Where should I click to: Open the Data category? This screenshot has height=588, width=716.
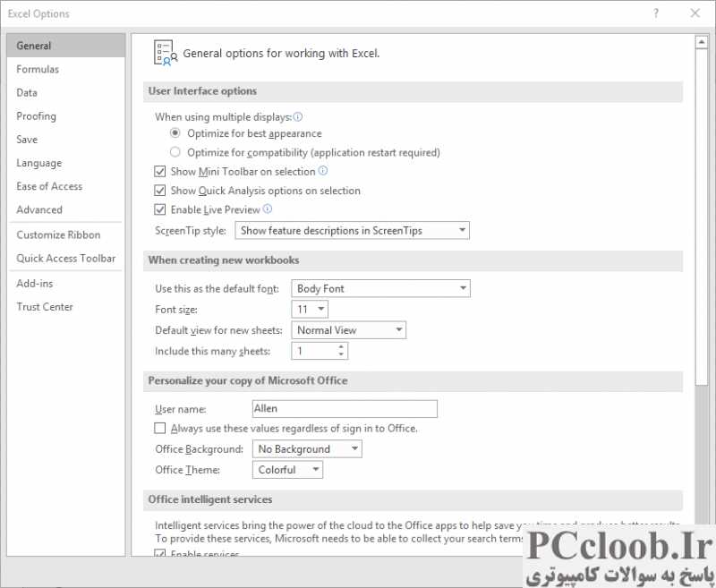pos(66,93)
